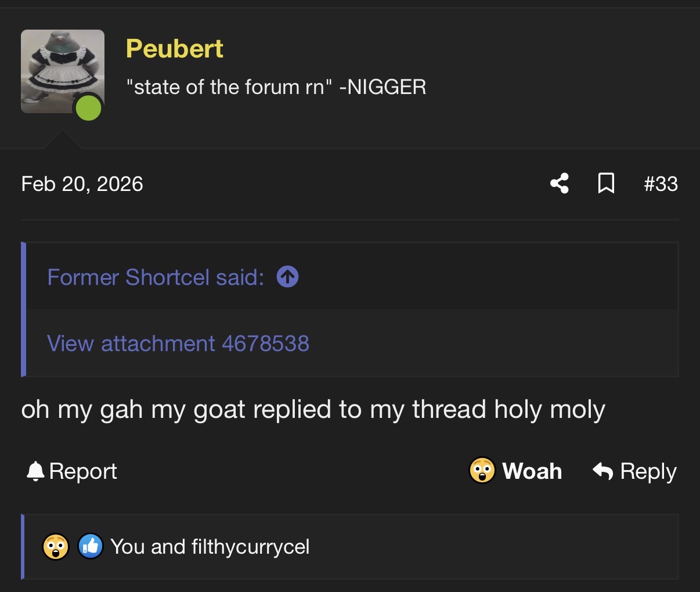This screenshot has height=592, width=700.
Task: Click the Reply text button
Action: click(648, 471)
